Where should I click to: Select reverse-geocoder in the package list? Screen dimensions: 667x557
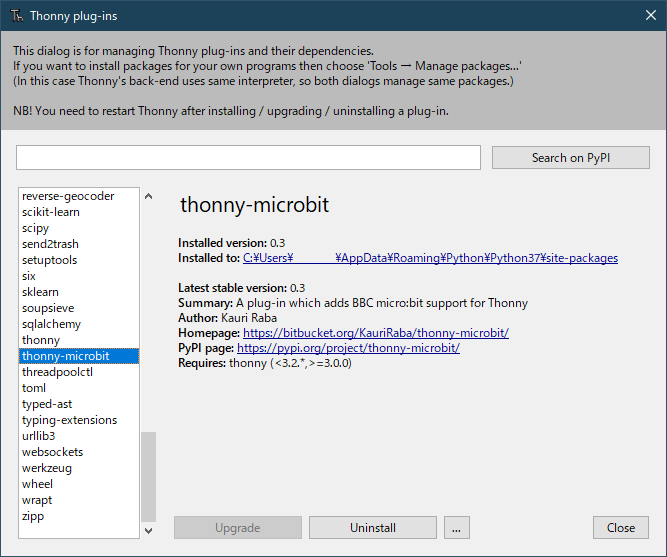coord(79,196)
